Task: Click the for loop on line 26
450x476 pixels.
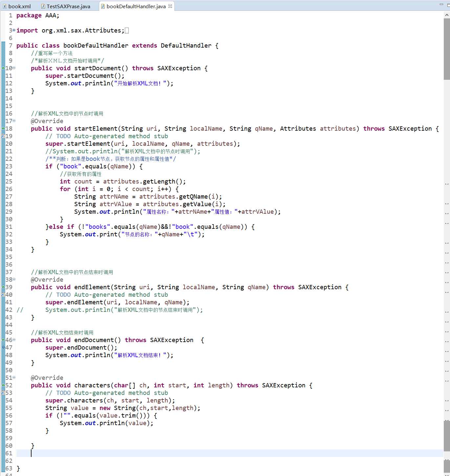Action: click(119, 189)
